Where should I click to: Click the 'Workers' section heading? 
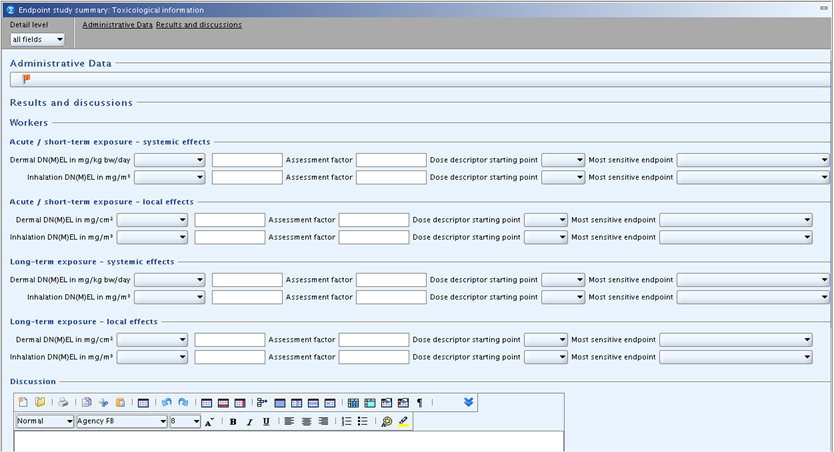(x=29, y=122)
